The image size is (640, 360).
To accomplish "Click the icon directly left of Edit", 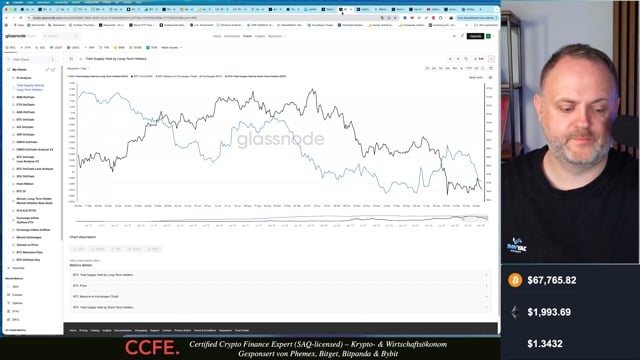I will (466, 59).
